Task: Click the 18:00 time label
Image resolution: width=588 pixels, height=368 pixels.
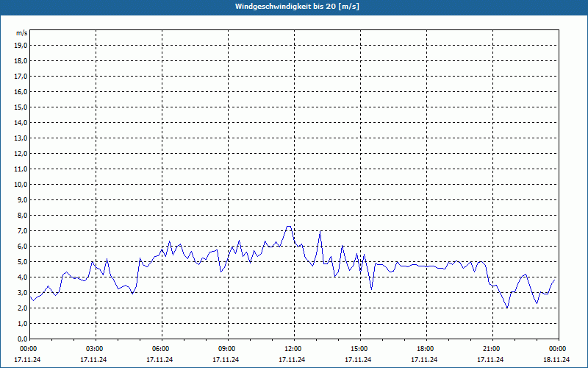Action: tap(426, 349)
